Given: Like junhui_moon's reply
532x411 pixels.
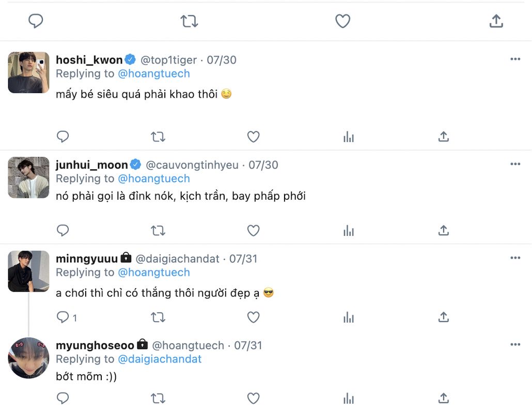Looking at the screenshot, I should pyautogui.click(x=253, y=230).
